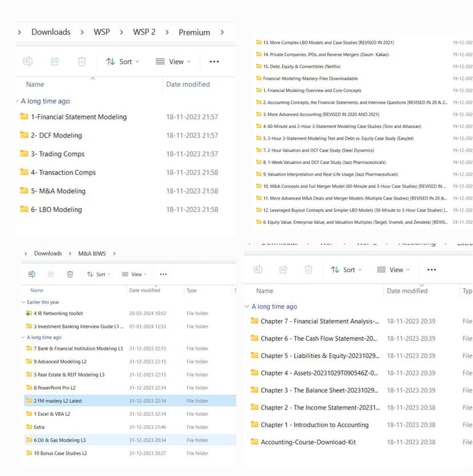Sort by Type column in M&A BIWS window

pos(192,290)
